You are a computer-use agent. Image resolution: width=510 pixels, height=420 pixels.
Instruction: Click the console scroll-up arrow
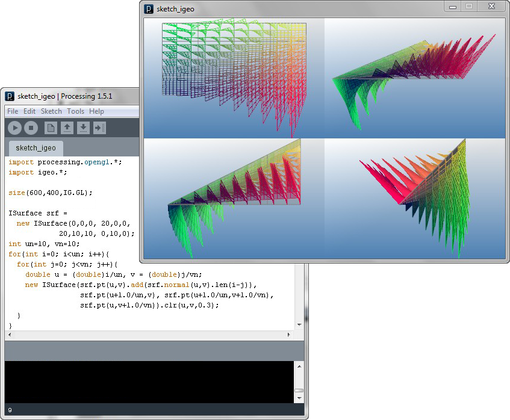(x=299, y=366)
